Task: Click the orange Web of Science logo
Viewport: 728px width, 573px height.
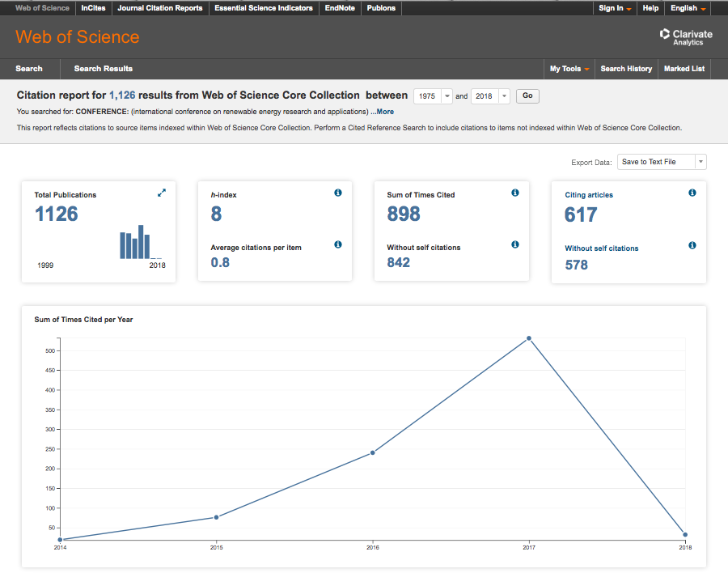Action: (x=78, y=36)
